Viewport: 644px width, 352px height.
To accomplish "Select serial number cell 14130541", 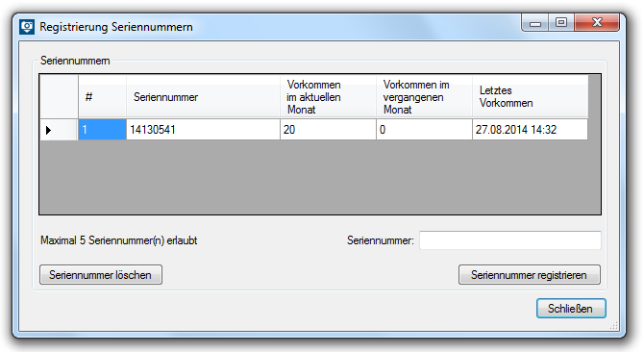I will [x=204, y=130].
